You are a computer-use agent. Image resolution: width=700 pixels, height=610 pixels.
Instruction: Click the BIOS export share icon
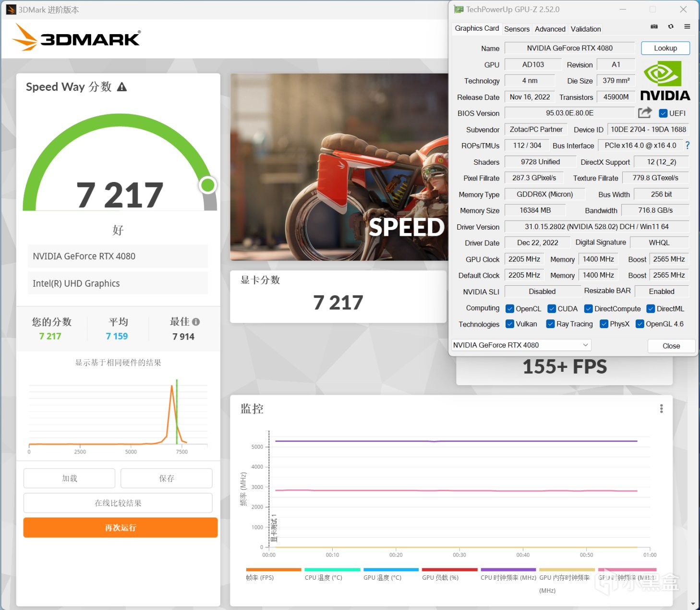pos(645,113)
